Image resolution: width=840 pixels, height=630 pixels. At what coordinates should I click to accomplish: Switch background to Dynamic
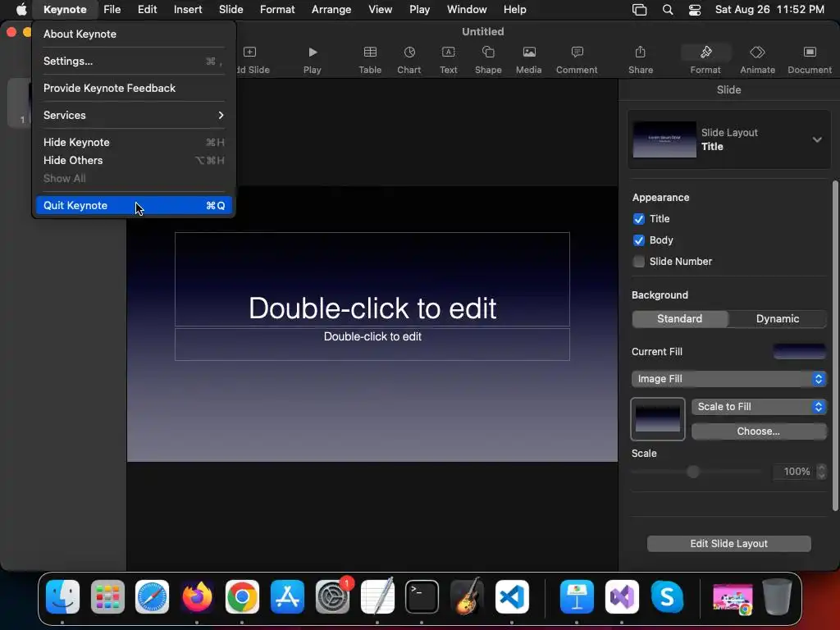[778, 319]
